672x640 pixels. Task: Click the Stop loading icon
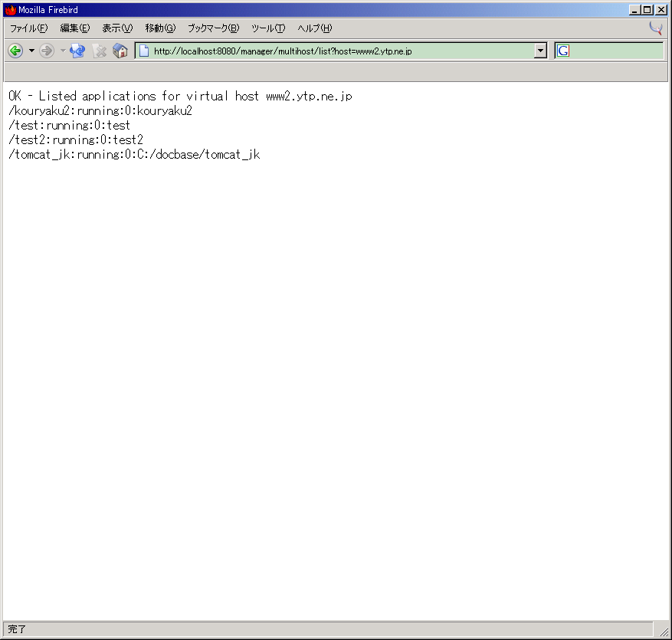[100, 51]
